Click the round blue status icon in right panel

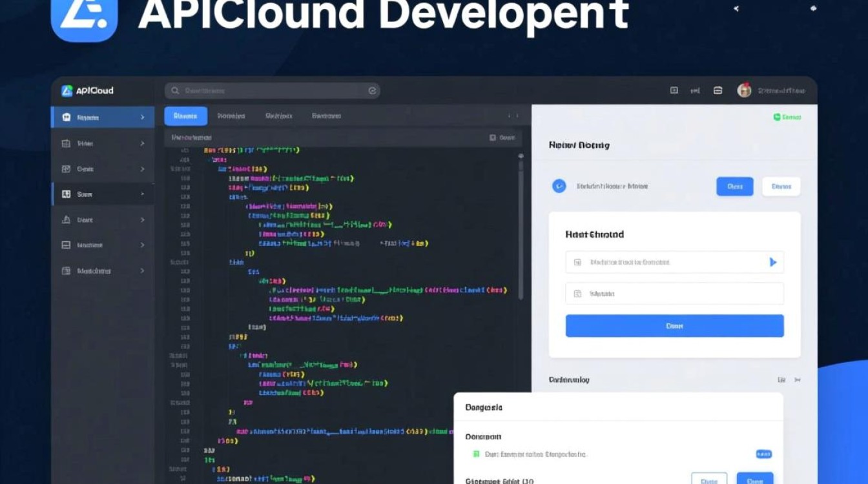tap(559, 187)
